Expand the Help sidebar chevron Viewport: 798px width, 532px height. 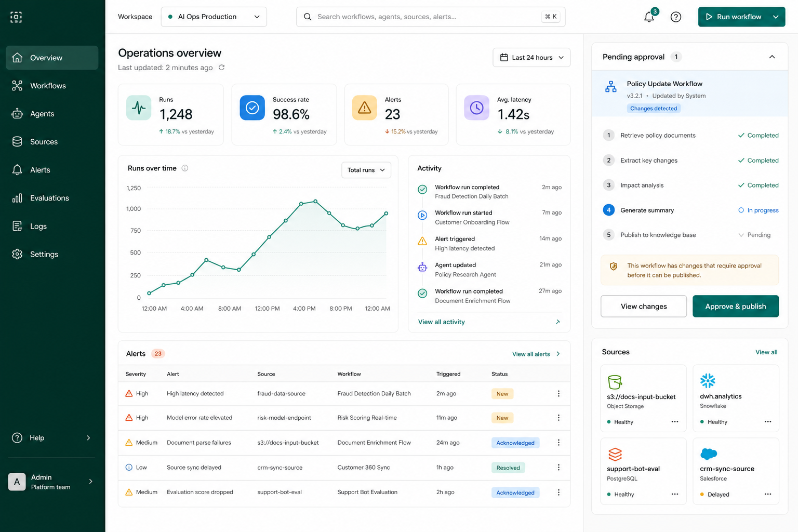click(88, 438)
